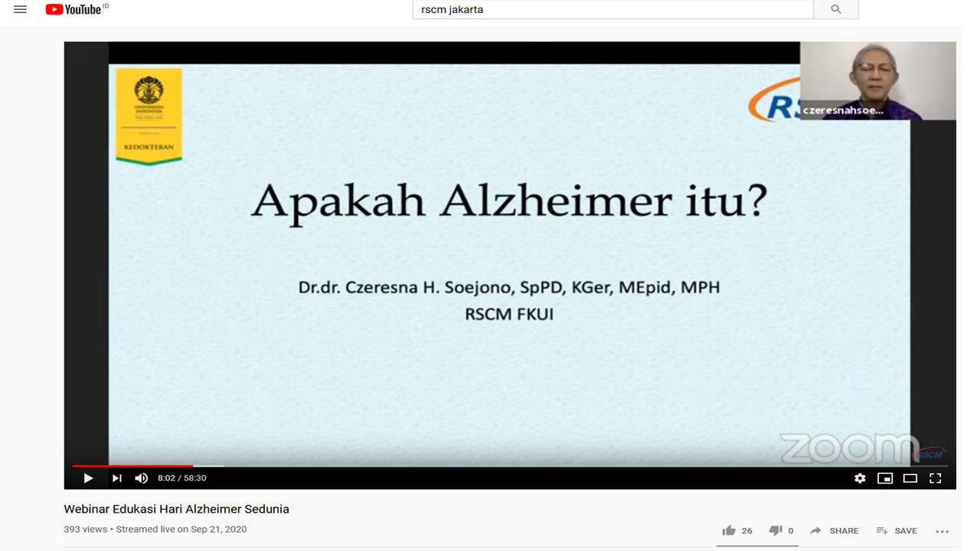This screenshot has width=980, height=551.
Task: Click the search magnifier button
Action: coord(835,10)
